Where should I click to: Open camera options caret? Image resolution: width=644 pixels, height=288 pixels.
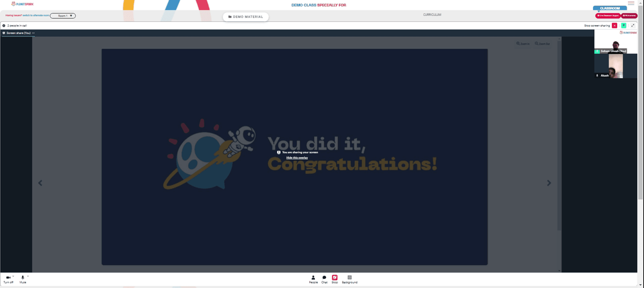[x=13, y=276]
